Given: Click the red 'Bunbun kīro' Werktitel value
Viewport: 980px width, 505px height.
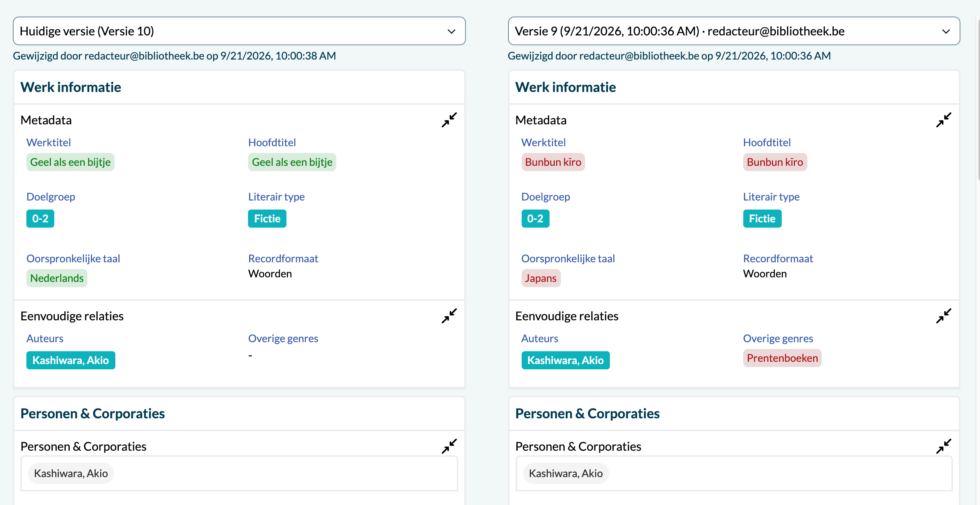Looking at the screenshot, I should [553, 162].
